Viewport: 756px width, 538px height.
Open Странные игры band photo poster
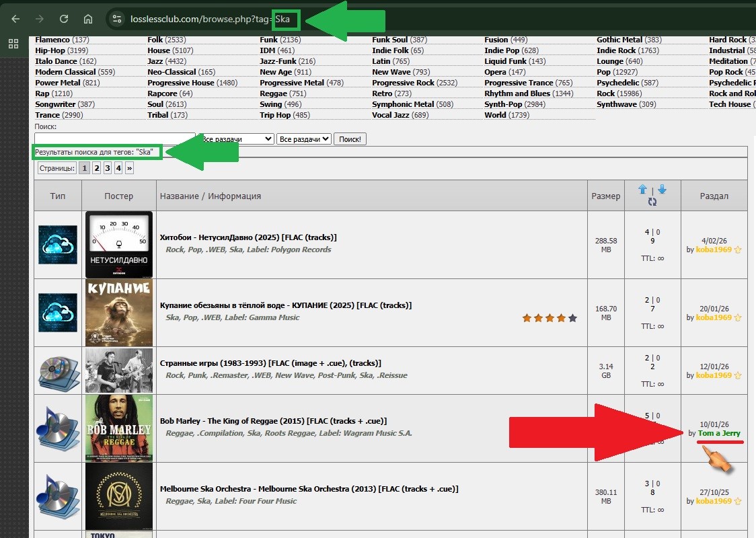pos(119,371)
